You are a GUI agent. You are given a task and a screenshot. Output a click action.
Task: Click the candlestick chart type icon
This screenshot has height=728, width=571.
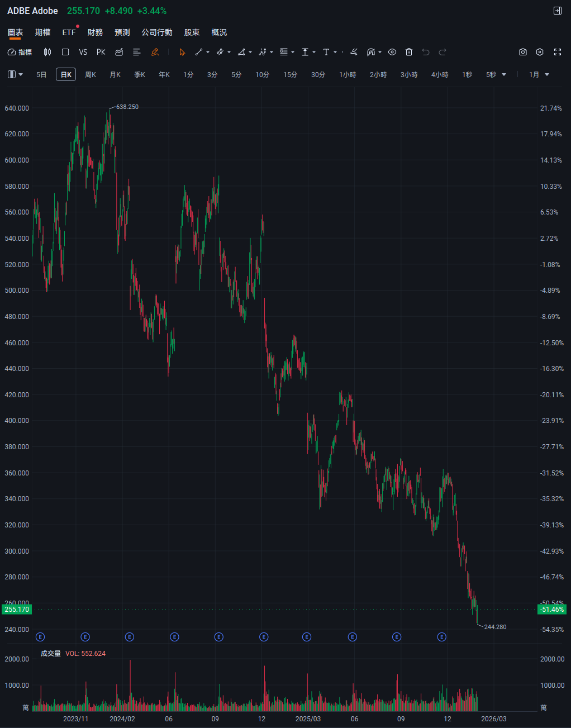click(x=47, y=52)
